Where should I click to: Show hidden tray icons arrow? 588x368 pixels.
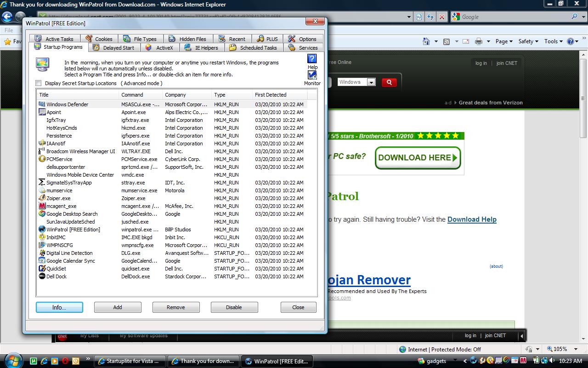[465, 361]
